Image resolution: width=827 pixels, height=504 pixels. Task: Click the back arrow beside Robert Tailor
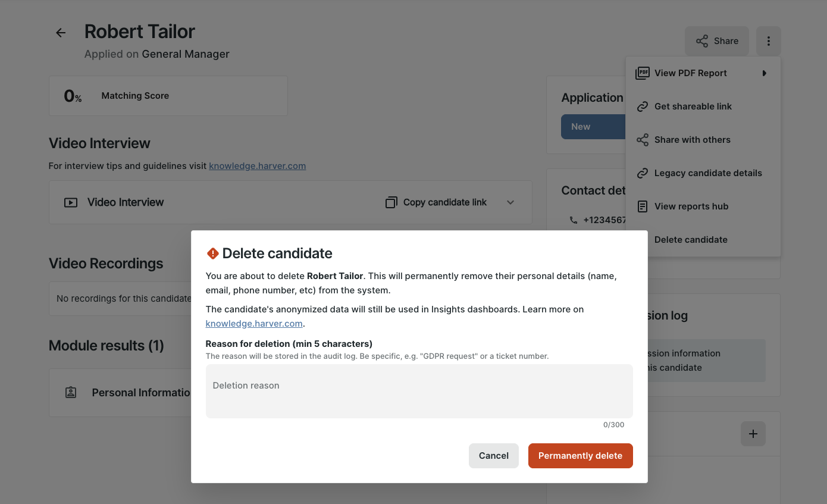coord(61,33)
